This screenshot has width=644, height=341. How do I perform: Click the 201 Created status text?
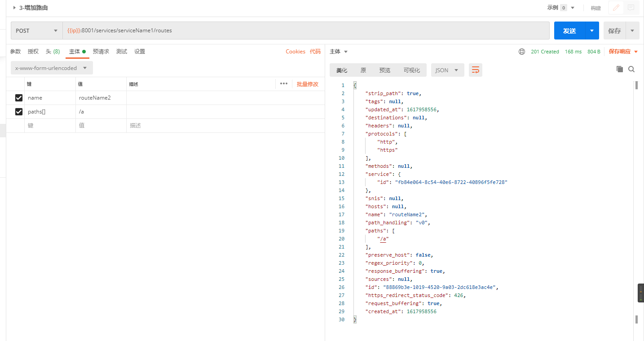tap(545, 52)
